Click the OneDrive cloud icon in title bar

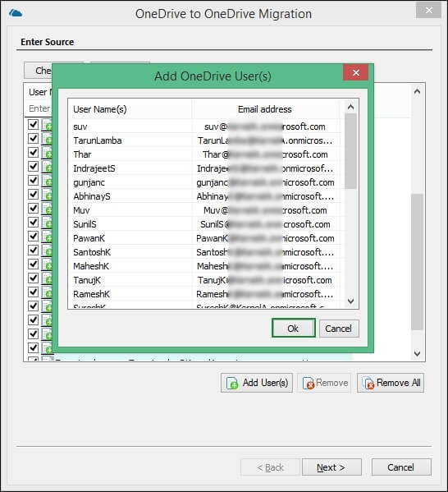(16, 13)
